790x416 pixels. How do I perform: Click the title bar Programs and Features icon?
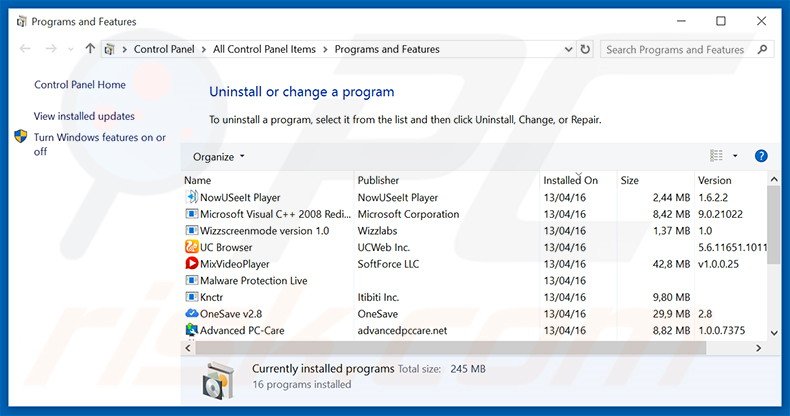21,22
